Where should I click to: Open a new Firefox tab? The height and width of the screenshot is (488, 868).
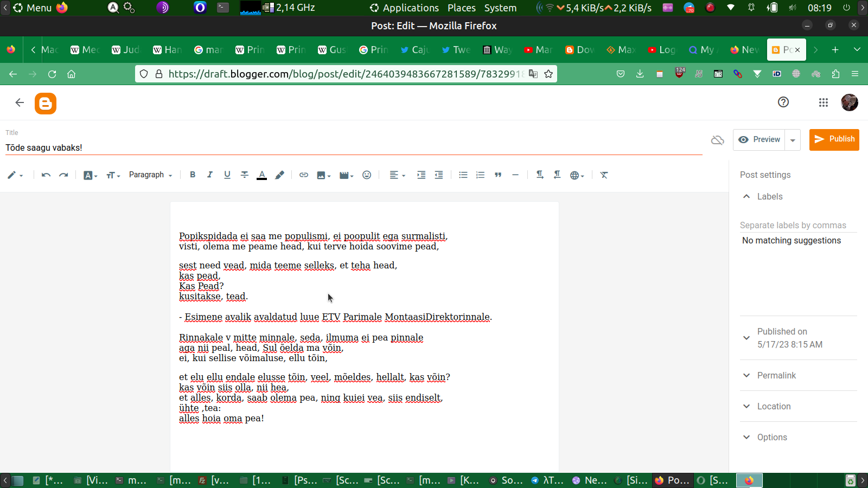pyautogui.click(x=835, y=50)
